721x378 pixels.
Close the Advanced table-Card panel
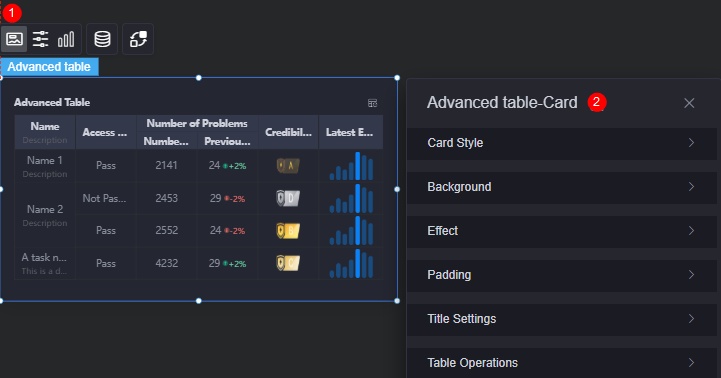(x=689, y=103)
